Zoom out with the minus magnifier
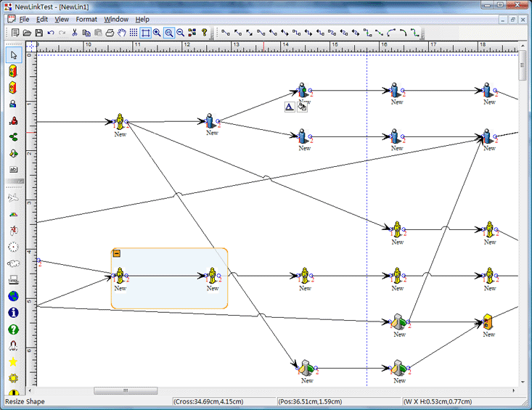532x410 pixels. point(181,33)
